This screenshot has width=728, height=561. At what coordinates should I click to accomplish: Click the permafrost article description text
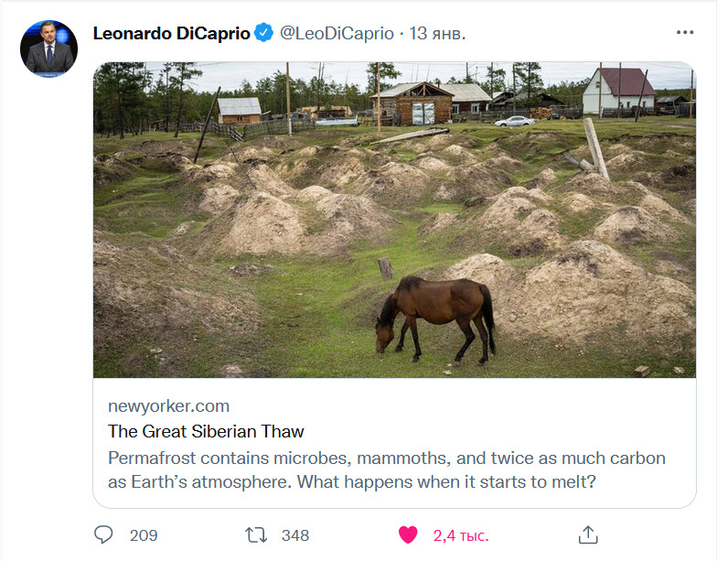pyautogui.click(x=386, y=469)
